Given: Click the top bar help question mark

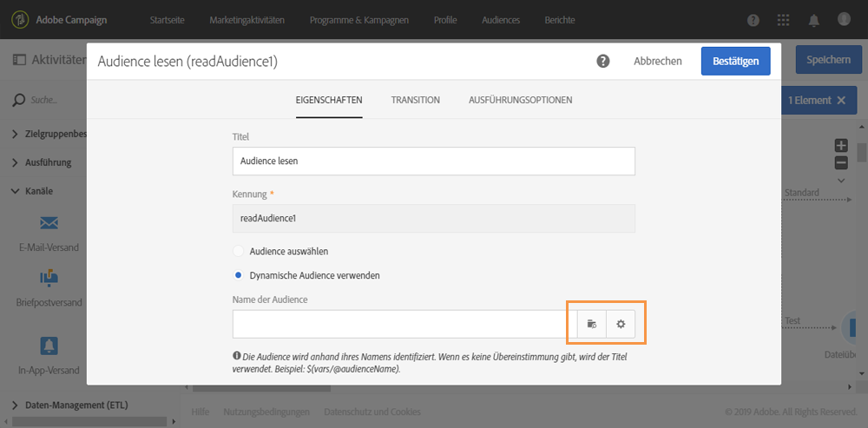Looking at the screenshot, I should [x=753, y=20].
